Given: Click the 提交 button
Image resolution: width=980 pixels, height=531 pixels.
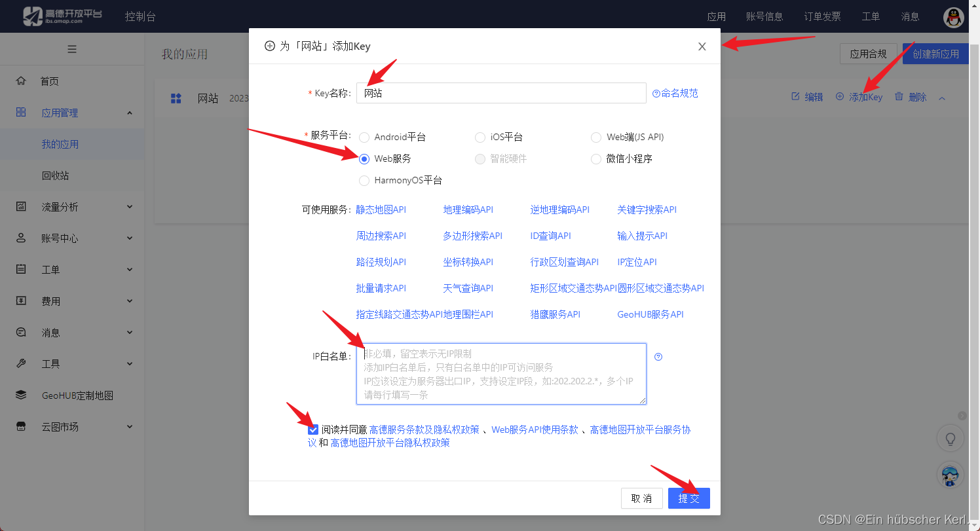Looking at the screenshot, I should click(x=689, y=498).
